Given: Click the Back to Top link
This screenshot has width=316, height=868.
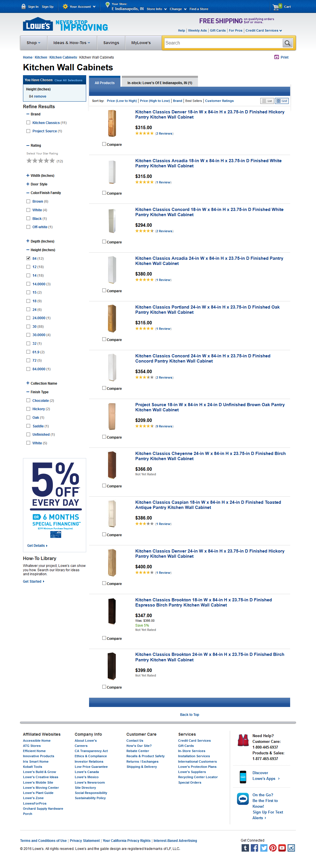Looking at the screenshot, I should tap(190, 715).
